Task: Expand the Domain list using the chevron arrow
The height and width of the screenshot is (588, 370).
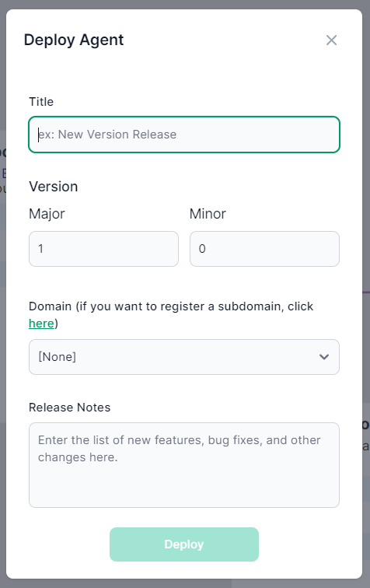Action: [x=324, y=357]
